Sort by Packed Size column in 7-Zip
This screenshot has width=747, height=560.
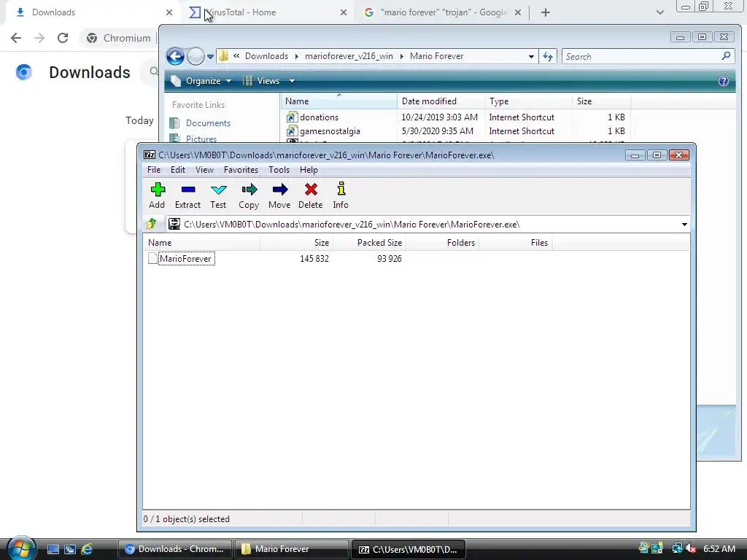pyautogui.click(x=370, y=243)
